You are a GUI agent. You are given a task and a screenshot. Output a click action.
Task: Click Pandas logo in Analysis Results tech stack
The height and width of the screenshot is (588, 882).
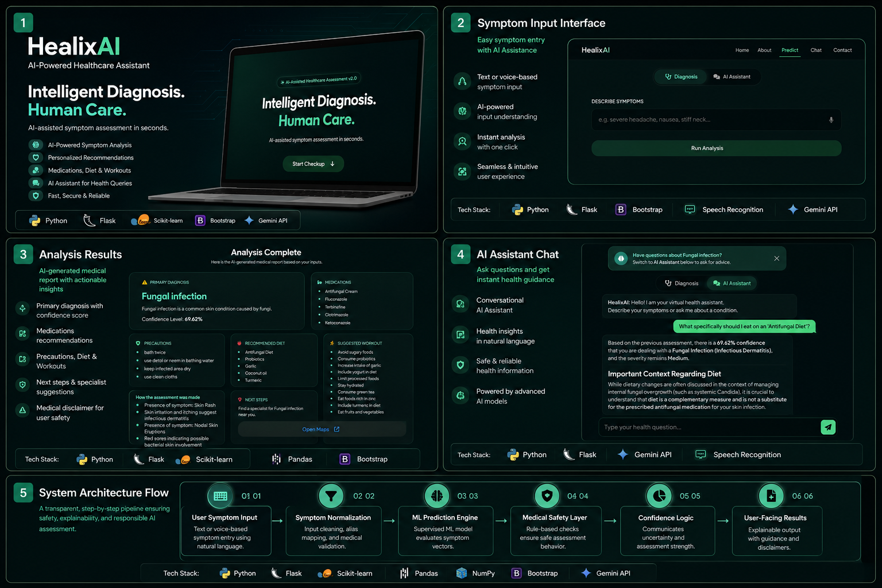coord(276,459)
